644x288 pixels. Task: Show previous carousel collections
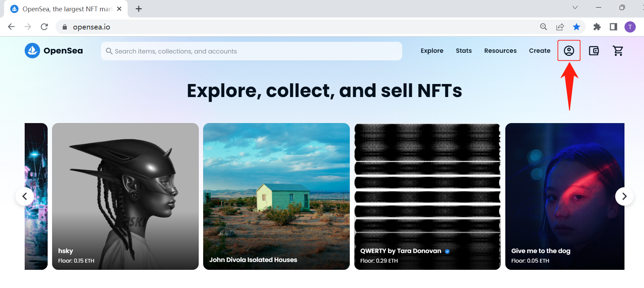(x=25, y=196)
